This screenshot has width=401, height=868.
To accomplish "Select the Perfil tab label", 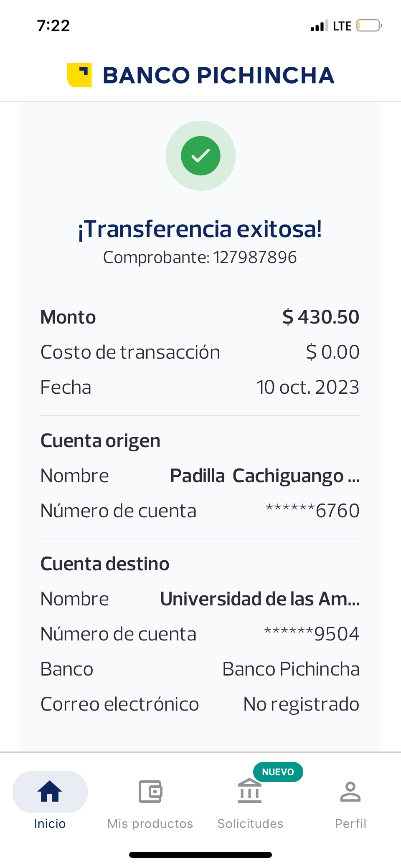I will coord(350,824).
